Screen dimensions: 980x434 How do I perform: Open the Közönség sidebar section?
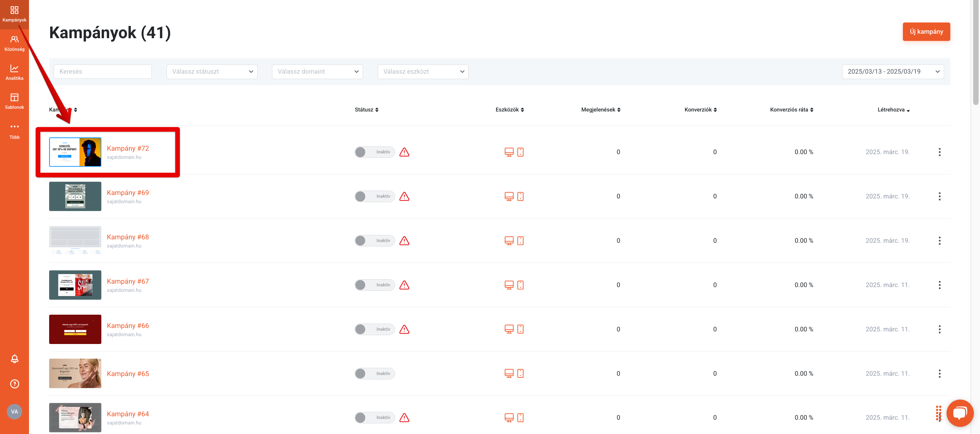click(14, 44)
